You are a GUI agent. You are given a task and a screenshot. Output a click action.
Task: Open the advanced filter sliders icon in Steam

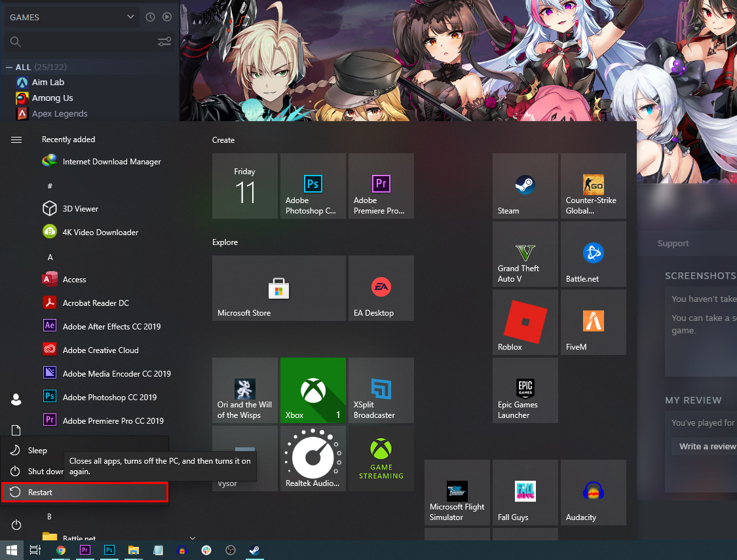[164, 41]
